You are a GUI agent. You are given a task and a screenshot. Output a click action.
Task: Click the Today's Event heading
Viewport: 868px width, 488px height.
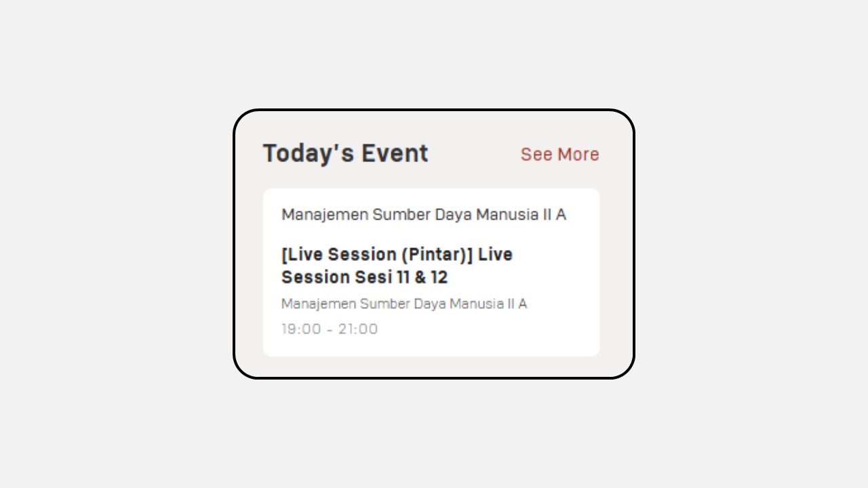click(x=345, y=153)
